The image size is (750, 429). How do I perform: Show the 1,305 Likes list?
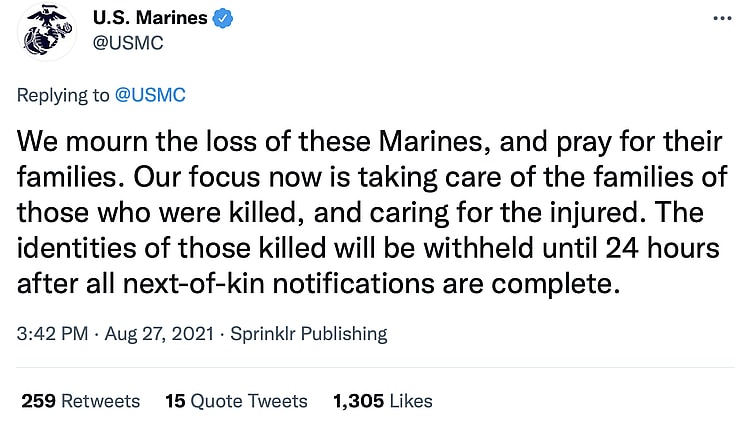[383, 401]
